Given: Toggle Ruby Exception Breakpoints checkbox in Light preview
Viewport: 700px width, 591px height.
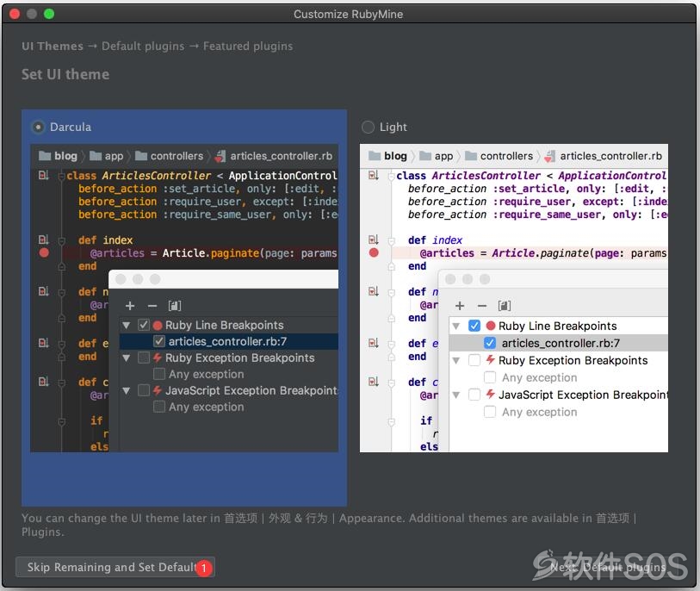Looking at the screenshot, I should pyautogui.click(x=474, y=360).
